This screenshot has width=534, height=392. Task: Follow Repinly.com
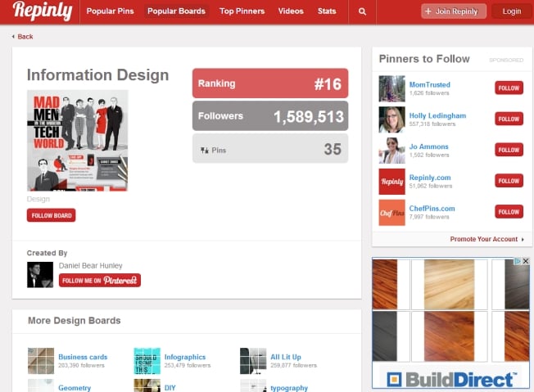509,181
